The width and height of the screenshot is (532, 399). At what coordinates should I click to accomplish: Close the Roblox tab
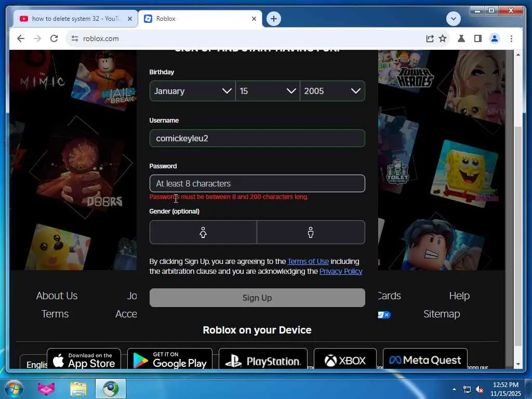click(254, 19)
